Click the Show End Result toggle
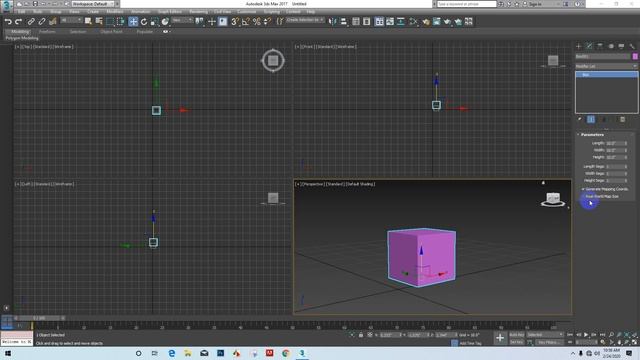Viewport: 640px width, 360px height. pyautogui.click(x=591, y=119)
